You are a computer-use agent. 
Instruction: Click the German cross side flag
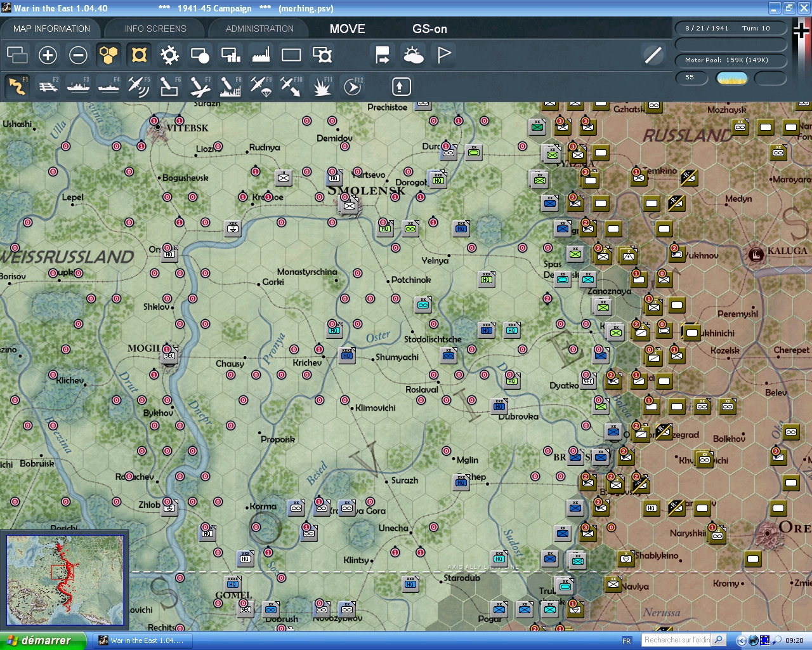[801, 29]
